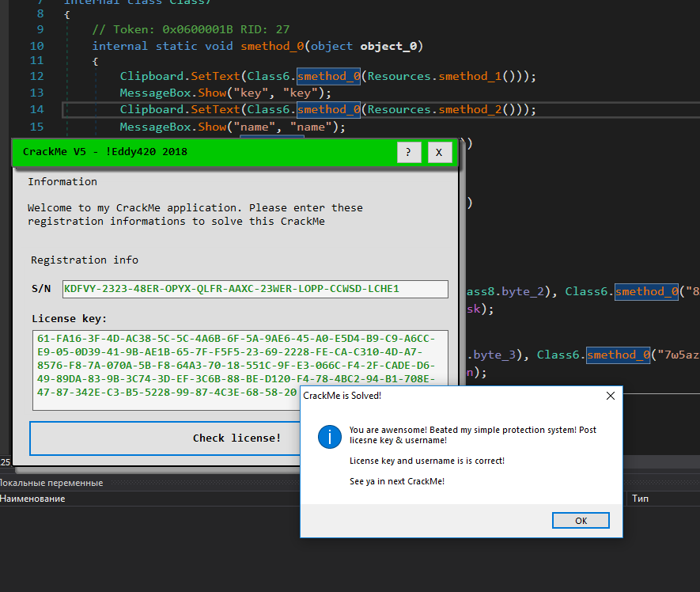
Task: Click Resources.smethod_2 on line 14
Action: [x=434, y=109]
